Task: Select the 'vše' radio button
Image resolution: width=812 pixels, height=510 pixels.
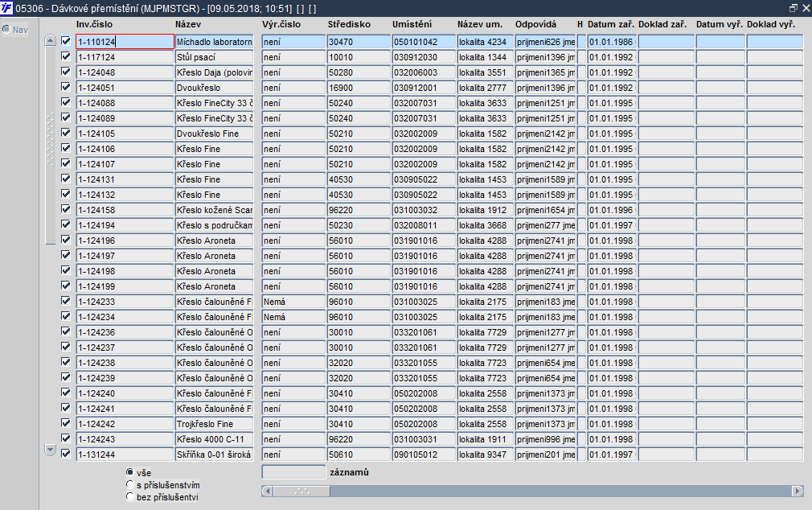Action: (x=129, y=472)
